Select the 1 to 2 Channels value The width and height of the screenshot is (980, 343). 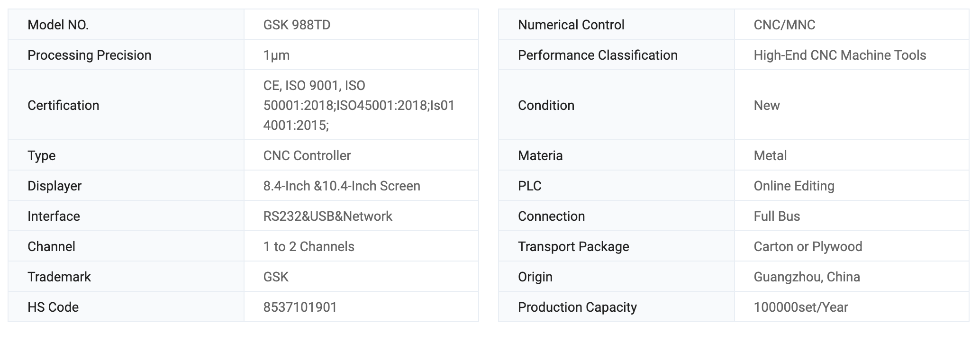[x=309, y=246]
